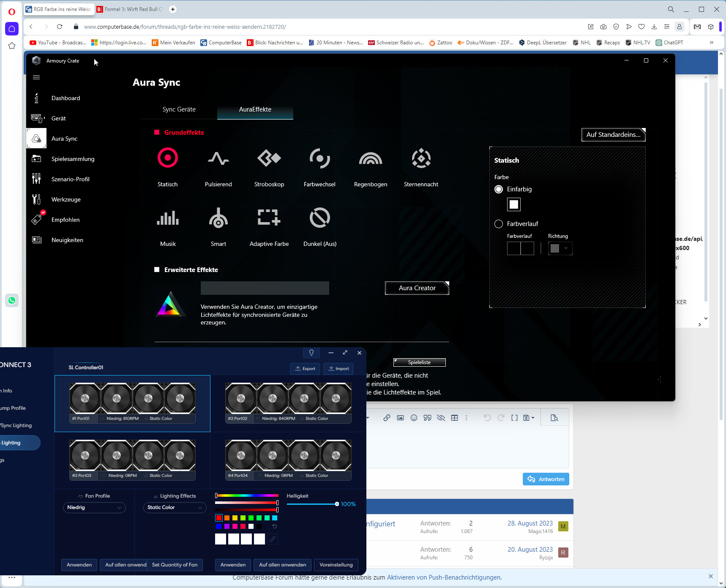This screenshot has width=726, height=588.
Task: Toggle spoiler (crossed eye) in forum editor
Action: click(x=441, y=418)
